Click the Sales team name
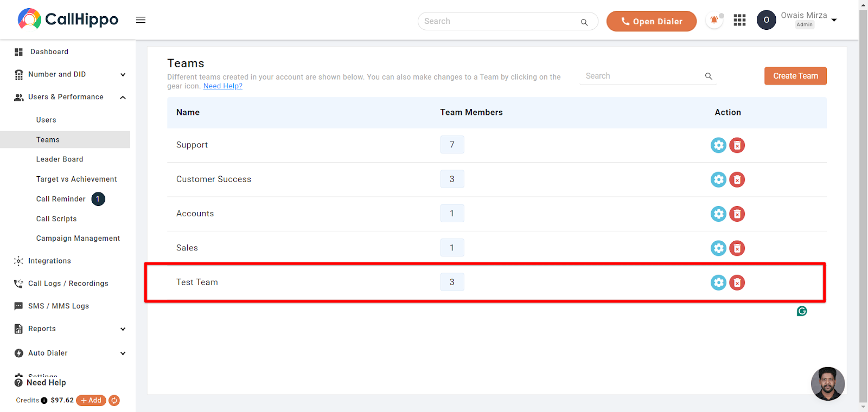The width and height of the screenshot is (868, 412). click(x=187, y=248)
